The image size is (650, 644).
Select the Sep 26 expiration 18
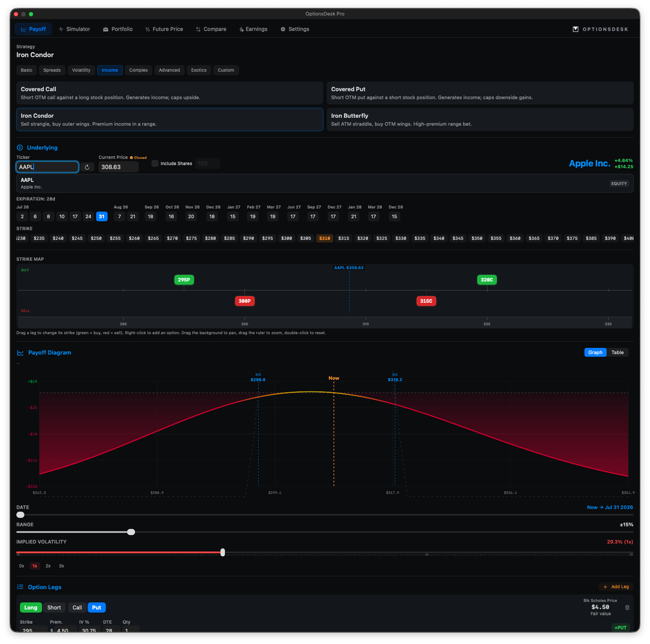point(151,216)
